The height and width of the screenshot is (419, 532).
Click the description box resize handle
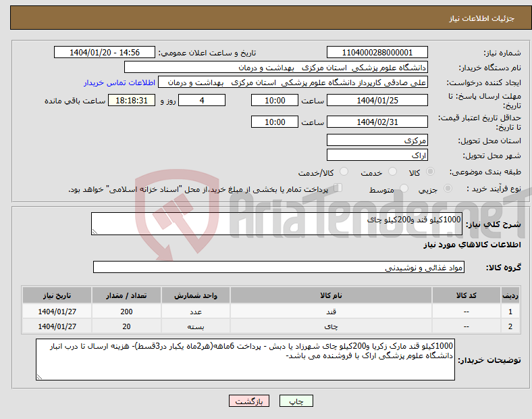tap(95, 232)
